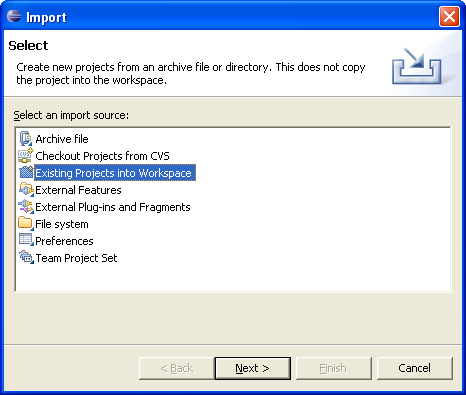The height and width of the screenshot is (395, 466).
Task: Select Existing Projects into Workspace entry
Action: [115, 173]
